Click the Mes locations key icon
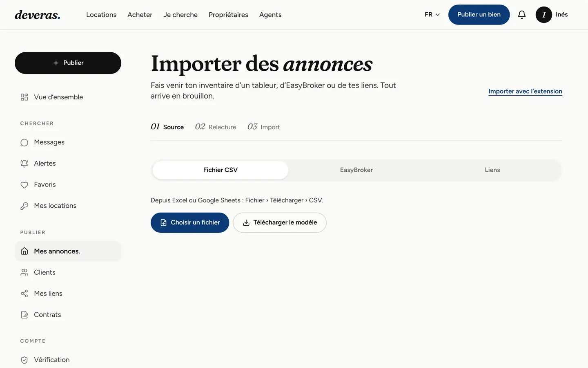588x368 pixels. tap(24, 206)
